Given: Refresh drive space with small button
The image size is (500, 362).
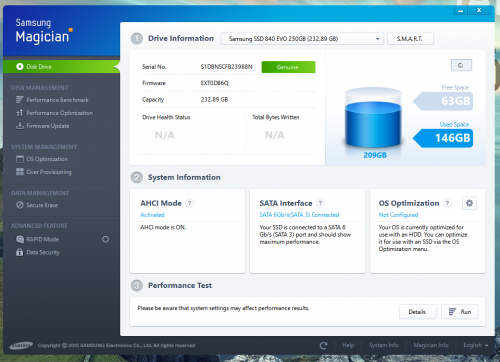Looking at the screenshot, I should [461, 65].
